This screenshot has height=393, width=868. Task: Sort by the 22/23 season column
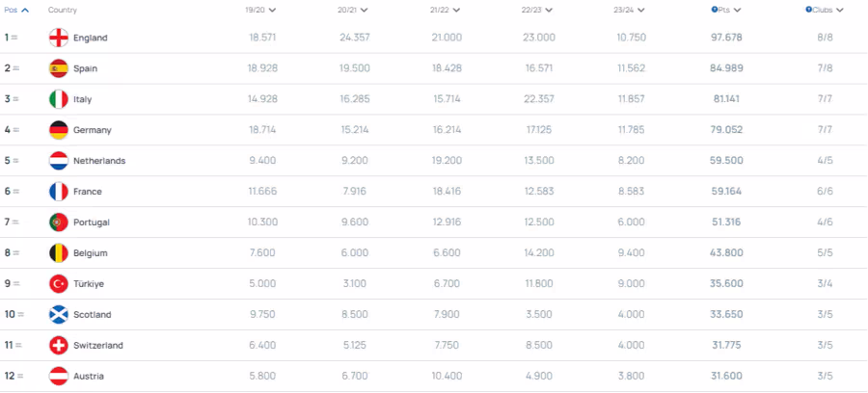click(x=537, y=10)
